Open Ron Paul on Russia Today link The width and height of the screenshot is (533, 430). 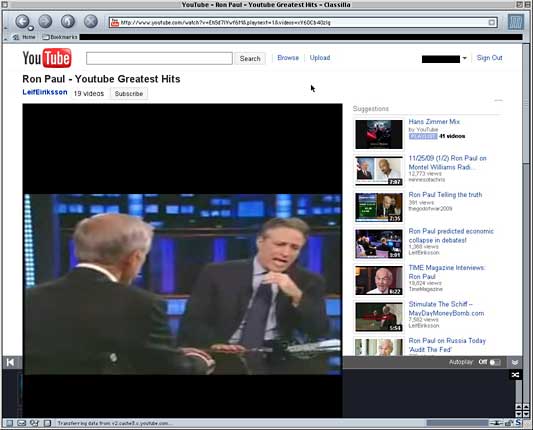point(447,345)
